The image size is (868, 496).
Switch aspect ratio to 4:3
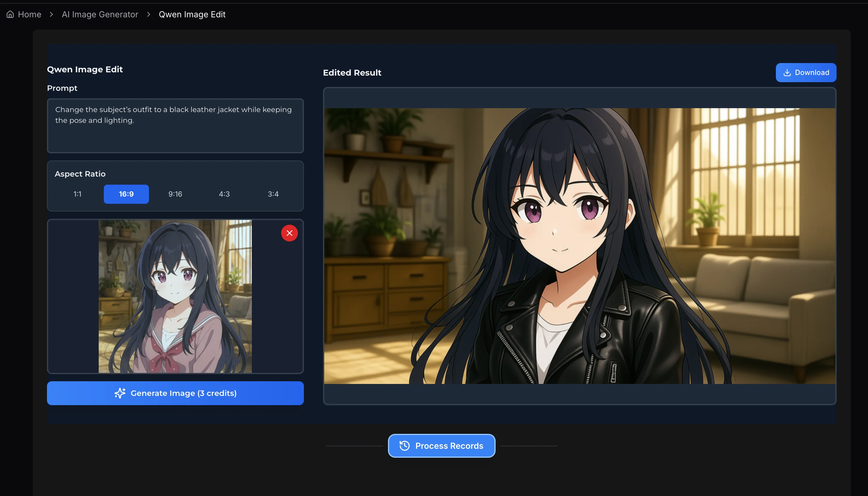(x=224, y=194)
